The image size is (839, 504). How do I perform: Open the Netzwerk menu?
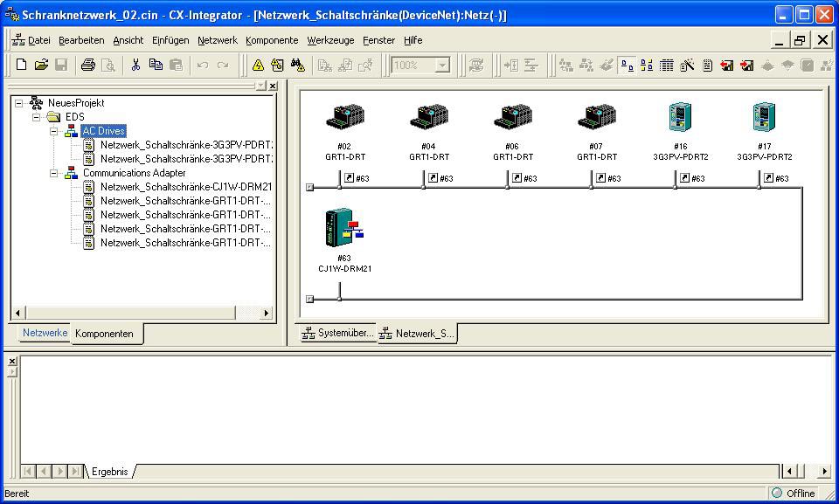[218, 40]
